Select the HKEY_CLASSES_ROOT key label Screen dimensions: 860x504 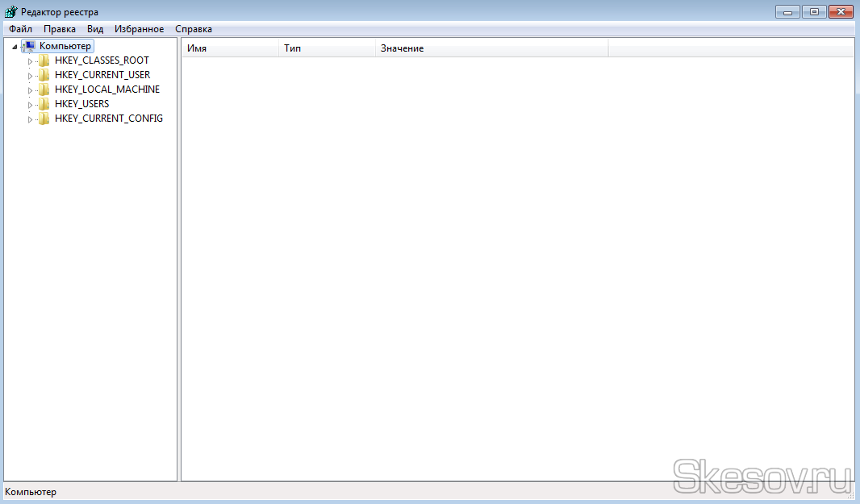tap(102, 60)
